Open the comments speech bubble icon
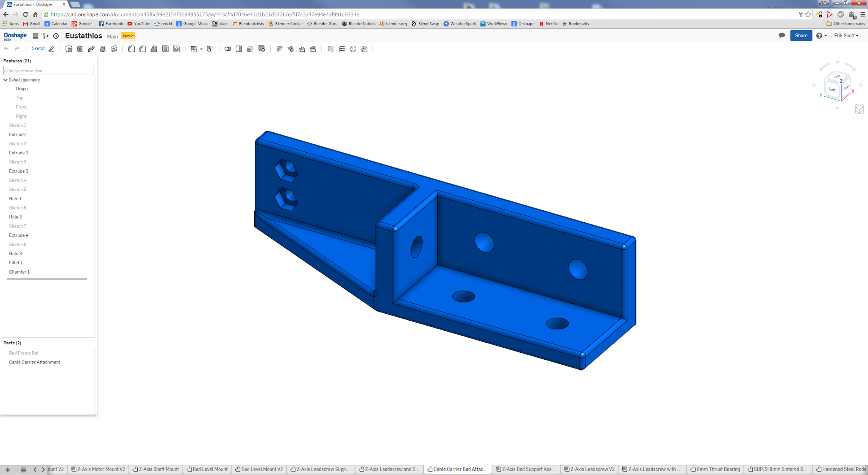Viewport: 868px width, 475px height. point(782,36)
